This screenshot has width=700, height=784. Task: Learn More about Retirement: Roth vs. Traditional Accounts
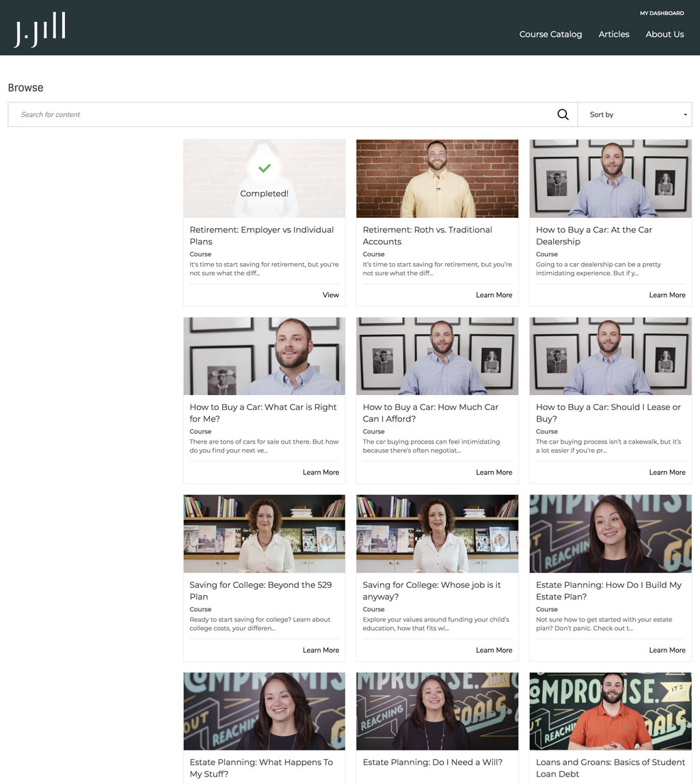(494, 295)
